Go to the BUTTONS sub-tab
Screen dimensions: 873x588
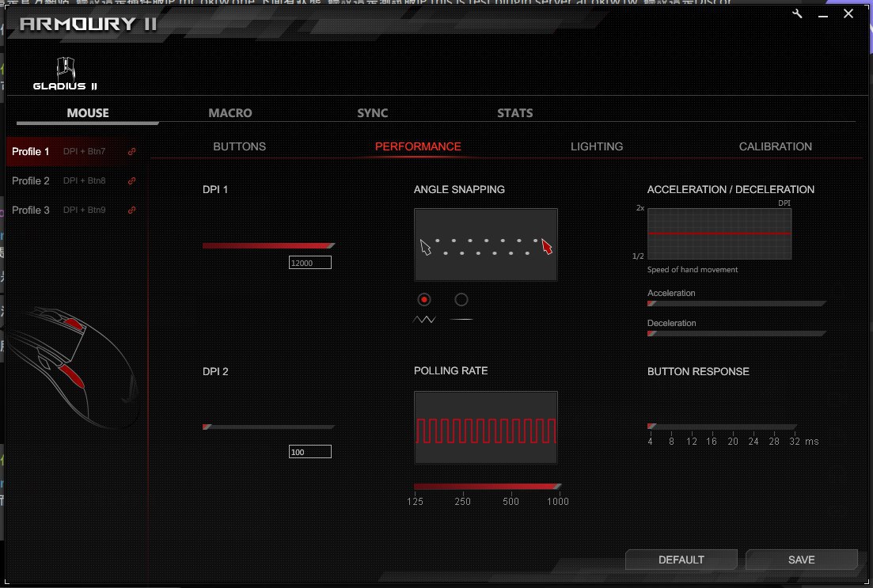click(239, 146)
